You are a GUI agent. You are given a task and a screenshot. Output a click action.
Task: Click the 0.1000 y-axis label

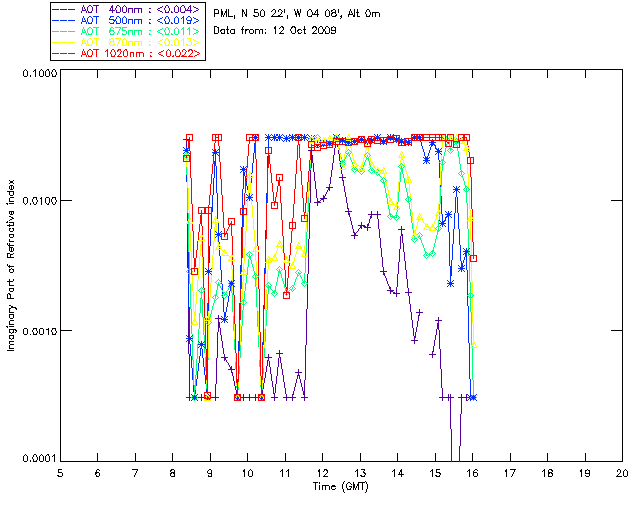click(39, 73)
